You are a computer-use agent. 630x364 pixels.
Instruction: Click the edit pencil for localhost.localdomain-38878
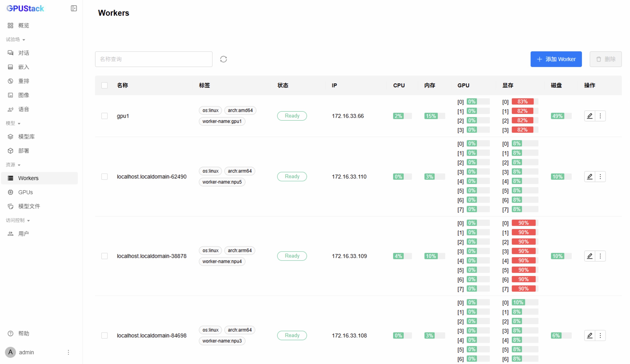tap(590, 256)
